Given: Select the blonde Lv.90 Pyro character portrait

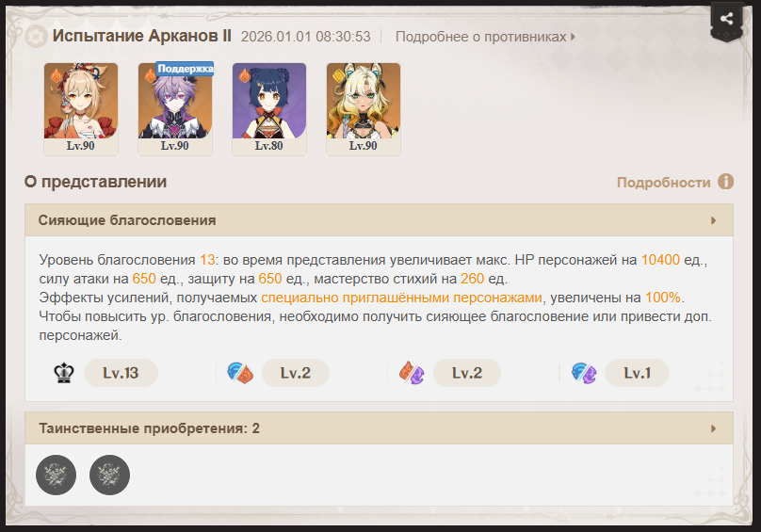Looking at the screenshot, I should tap(81, 108).
